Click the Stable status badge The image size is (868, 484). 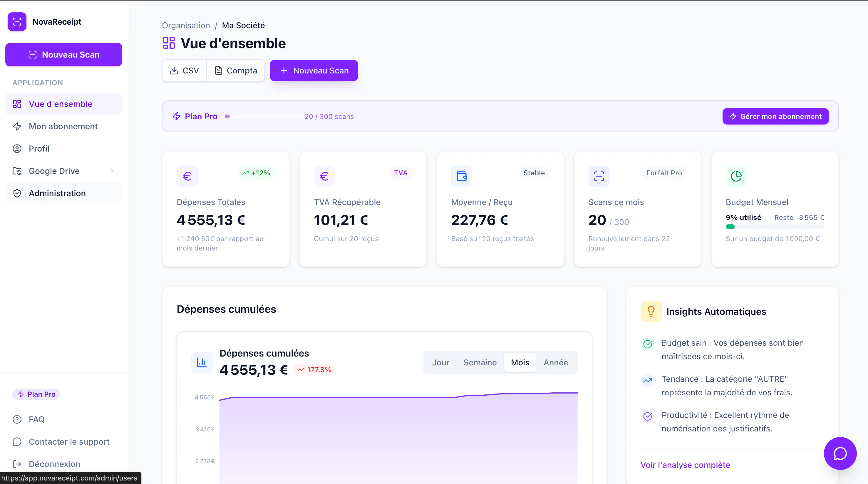click(534, 173)
